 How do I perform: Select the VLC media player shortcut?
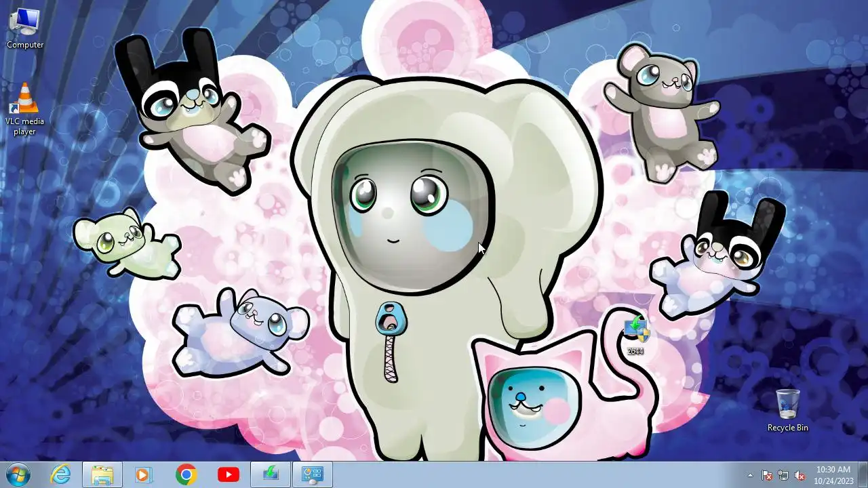tap(25, 108)
